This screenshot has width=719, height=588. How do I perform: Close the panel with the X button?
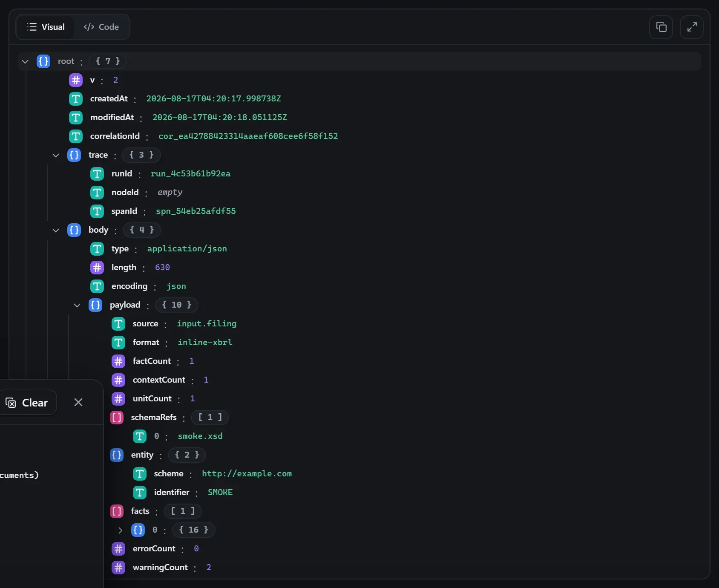click(x=78, y=402)
